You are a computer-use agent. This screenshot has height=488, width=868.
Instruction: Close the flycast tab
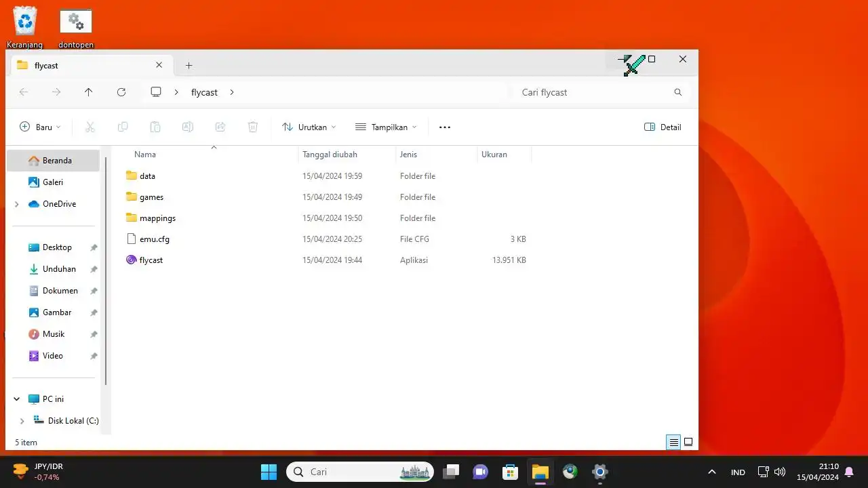point(159,65)
